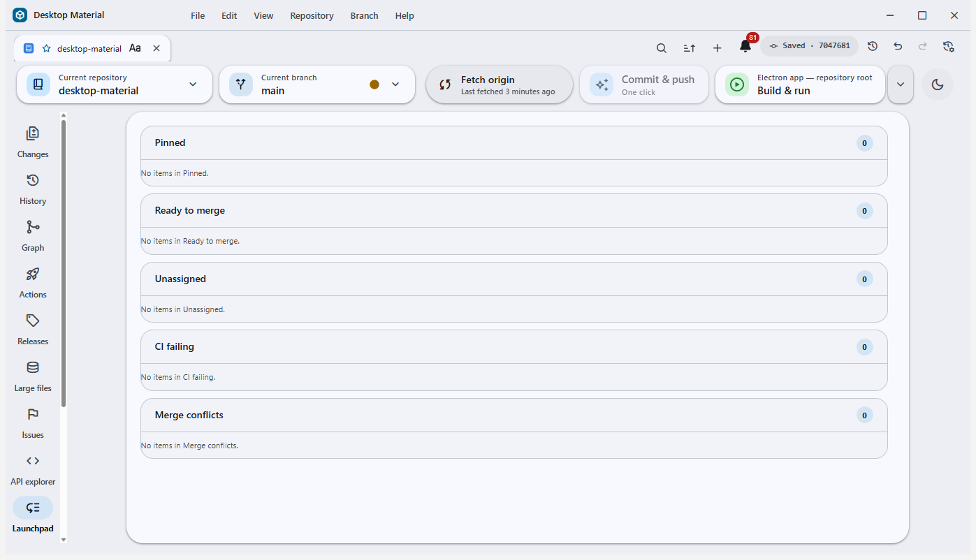Open the History sidebar view

pos(33,189)
